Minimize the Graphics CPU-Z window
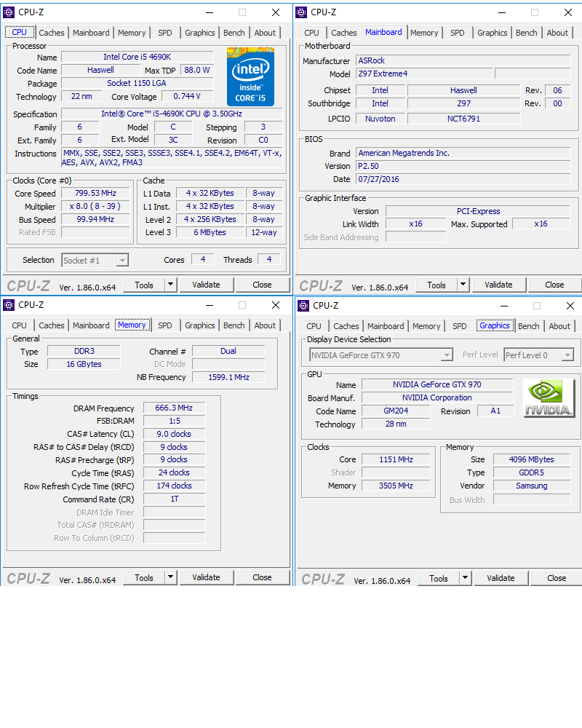 tap(504, 306)
